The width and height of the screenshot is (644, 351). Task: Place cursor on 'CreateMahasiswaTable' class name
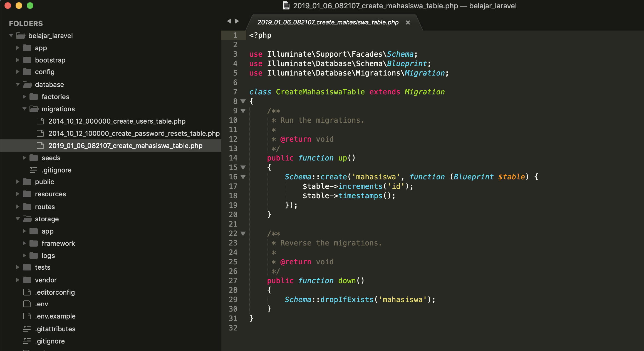pos(320,92)
